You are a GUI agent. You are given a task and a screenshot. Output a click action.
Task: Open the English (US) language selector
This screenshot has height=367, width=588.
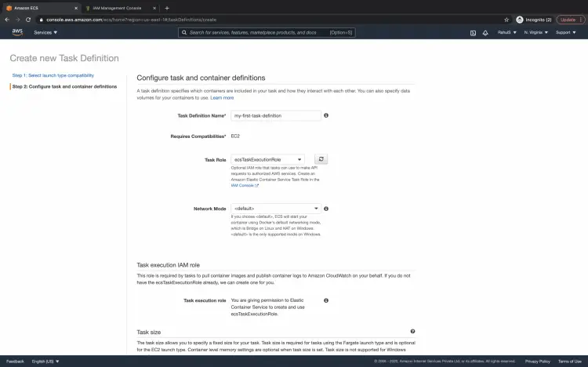[x=45, y=362]
